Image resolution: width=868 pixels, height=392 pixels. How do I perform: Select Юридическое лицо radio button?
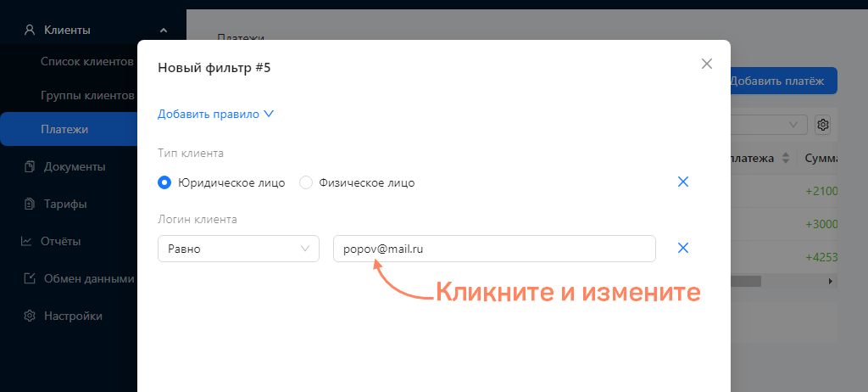pyautogui.click(x=164, y=182)
